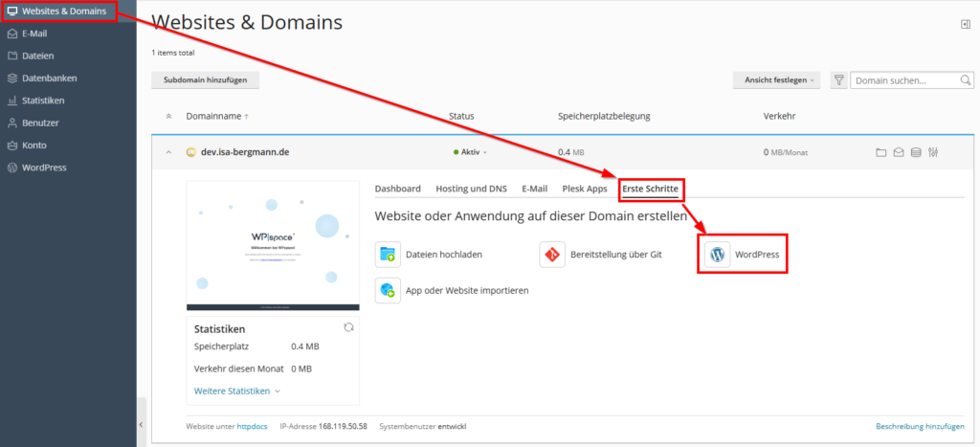Click the App oder Website importieren icon
Image resolution: width=980 pixels, height=447 pixels.
click(x=388, y=291)
